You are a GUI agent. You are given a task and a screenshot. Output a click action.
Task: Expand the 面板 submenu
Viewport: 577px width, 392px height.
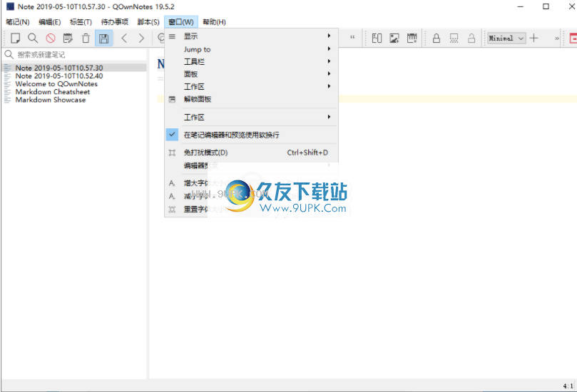pos(251,74)
